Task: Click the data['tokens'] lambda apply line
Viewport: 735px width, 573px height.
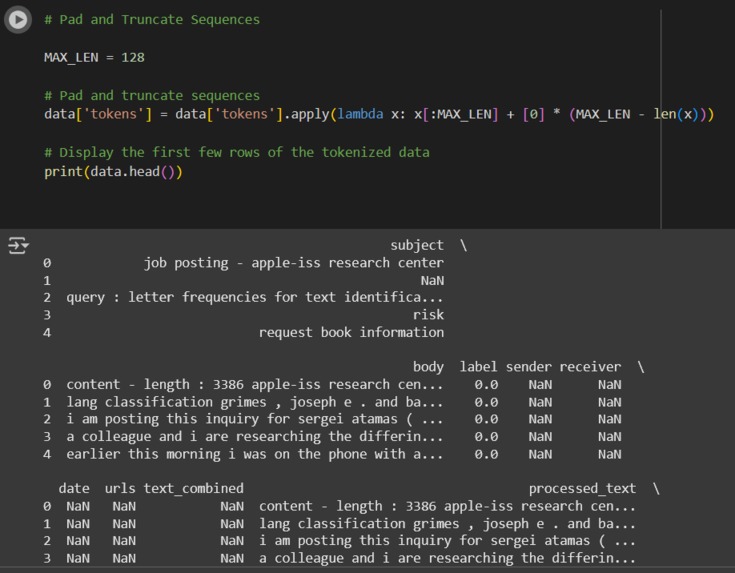Action: [379, 114]
